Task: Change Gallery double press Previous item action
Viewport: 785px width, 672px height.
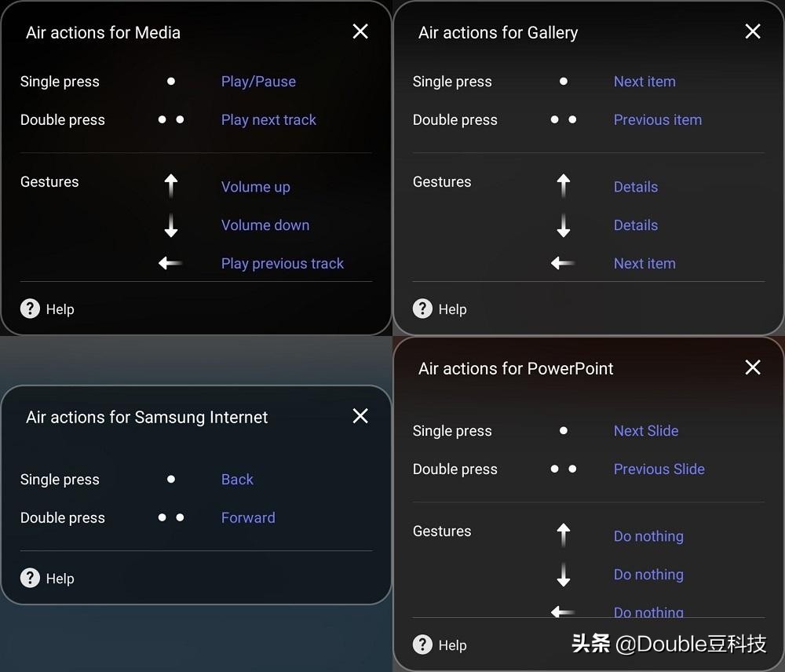Action: point(658,120)
